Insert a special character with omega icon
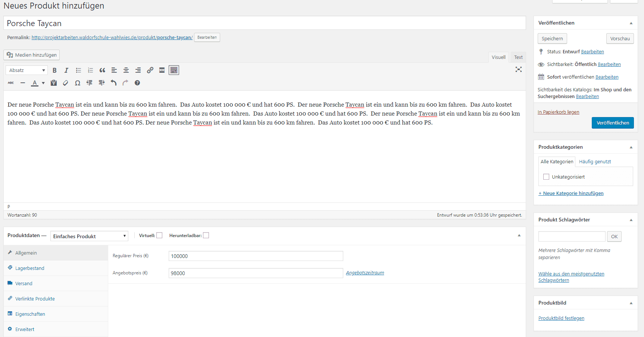This screenshot has height=337, width=644. [78, 83]
